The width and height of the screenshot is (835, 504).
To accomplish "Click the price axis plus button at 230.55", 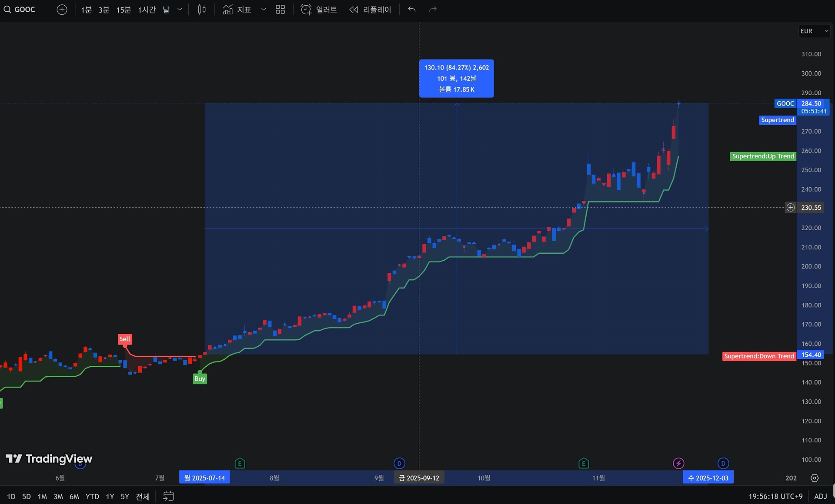I will 790,208.
